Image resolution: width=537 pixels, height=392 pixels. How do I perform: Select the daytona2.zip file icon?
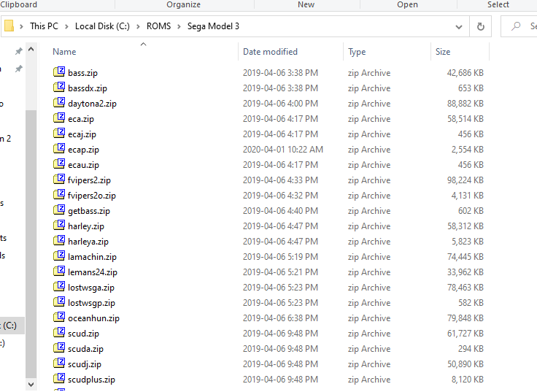coord(59,103)
